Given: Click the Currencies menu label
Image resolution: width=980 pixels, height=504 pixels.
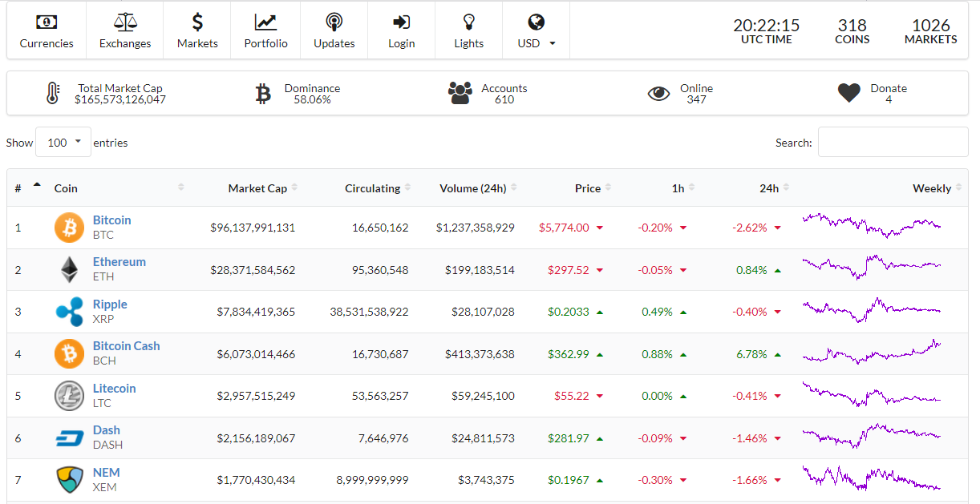Looking at the screenshot, I should (x=47, y=43).
